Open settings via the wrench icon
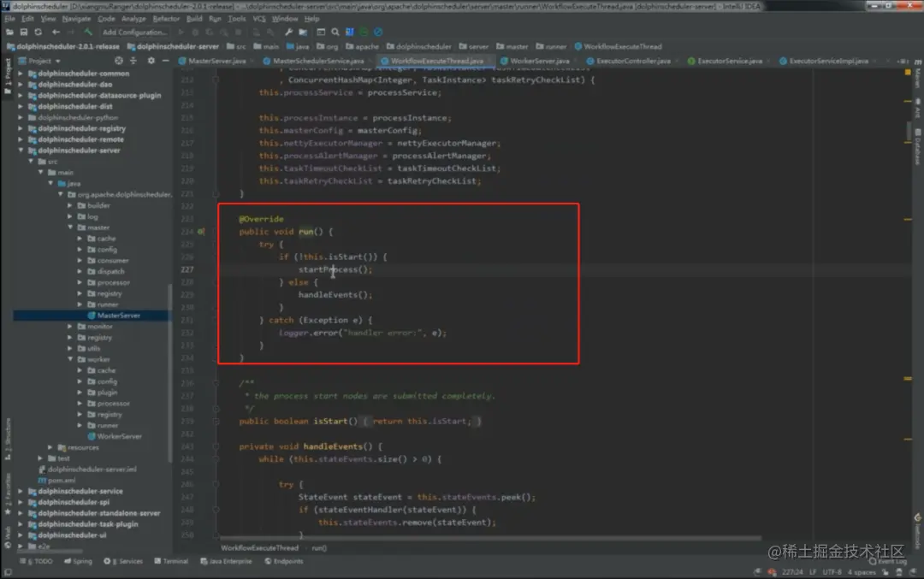The width and height of the screenshot is (924, 579). [288, 32]
